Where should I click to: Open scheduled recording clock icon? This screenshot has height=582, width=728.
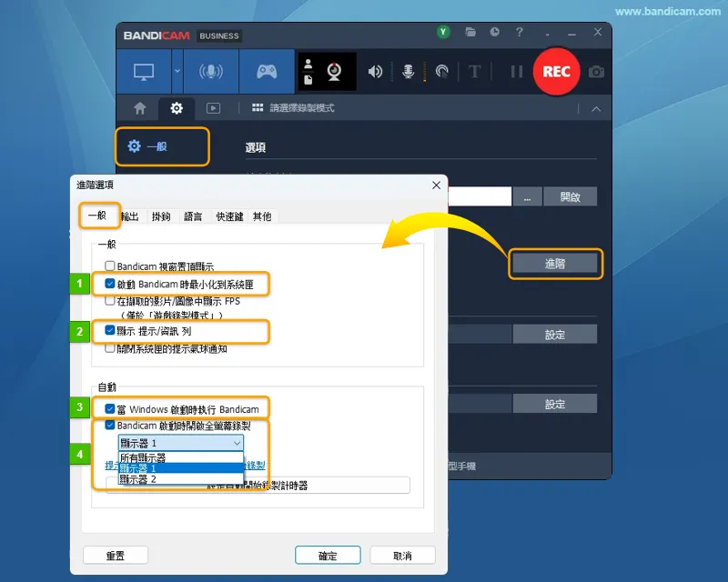pos(494,32)
